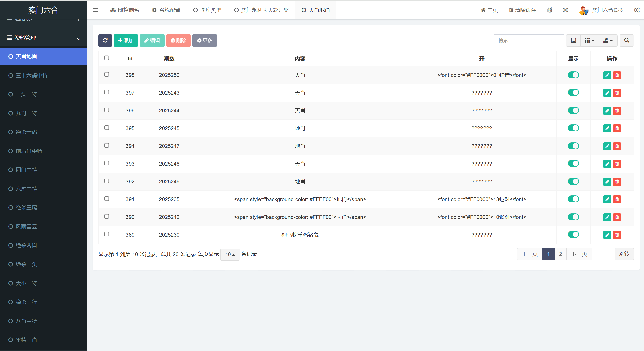Screen dimensions: 644x351
Task: Toggle the sidebar hamburger menu icon
Action: [x=95, y=10]
